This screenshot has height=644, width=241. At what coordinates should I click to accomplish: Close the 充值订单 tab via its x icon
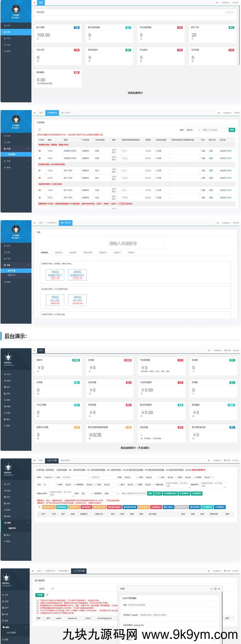(56, 460)
